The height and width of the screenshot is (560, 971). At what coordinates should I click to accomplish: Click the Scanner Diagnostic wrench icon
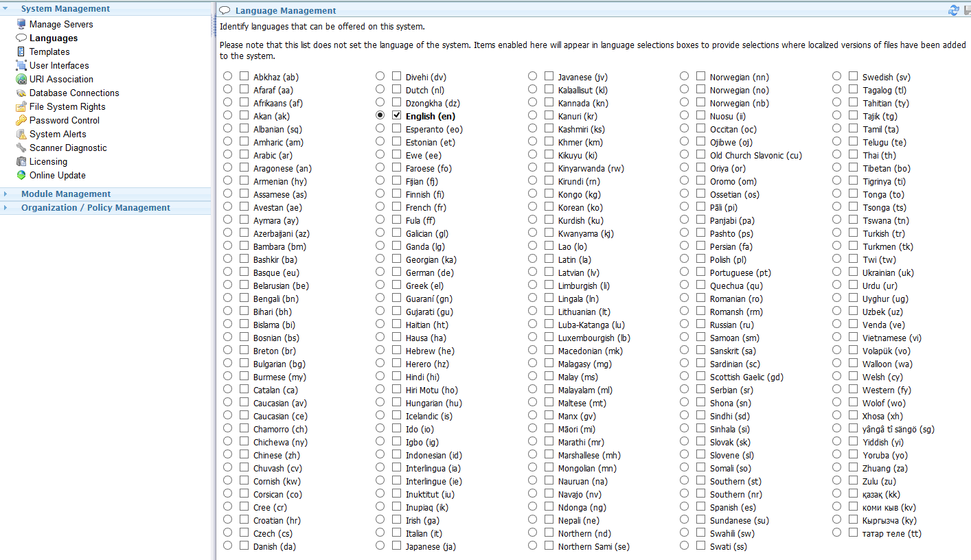pyautogui.click(x=21, y=148)
